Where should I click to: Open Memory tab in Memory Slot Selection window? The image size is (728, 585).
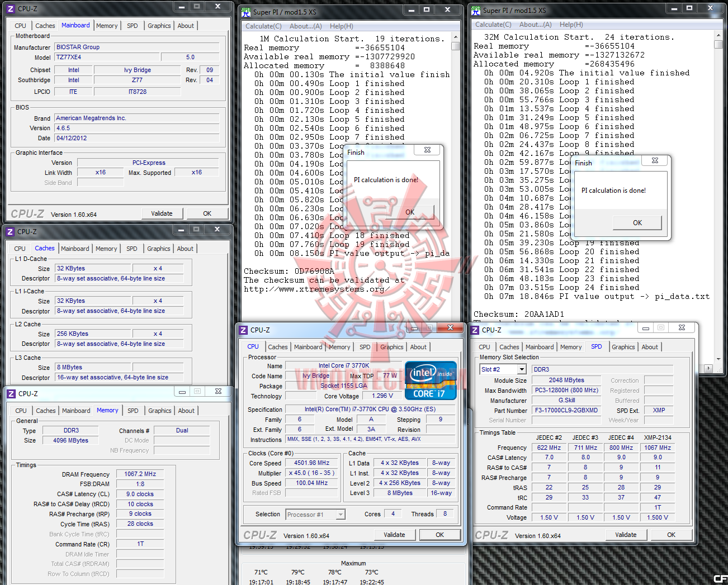(x=571, y=347)
